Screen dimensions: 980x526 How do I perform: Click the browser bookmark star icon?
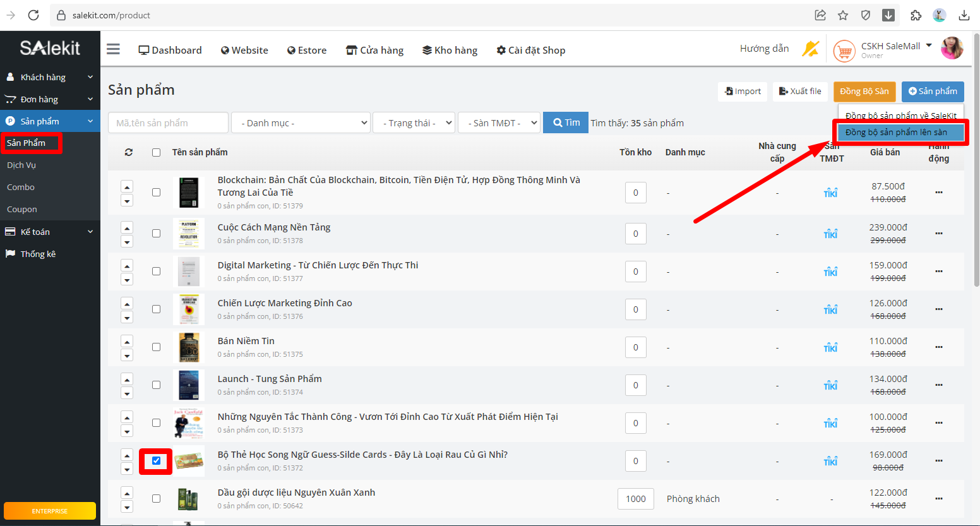coord(843,15)
